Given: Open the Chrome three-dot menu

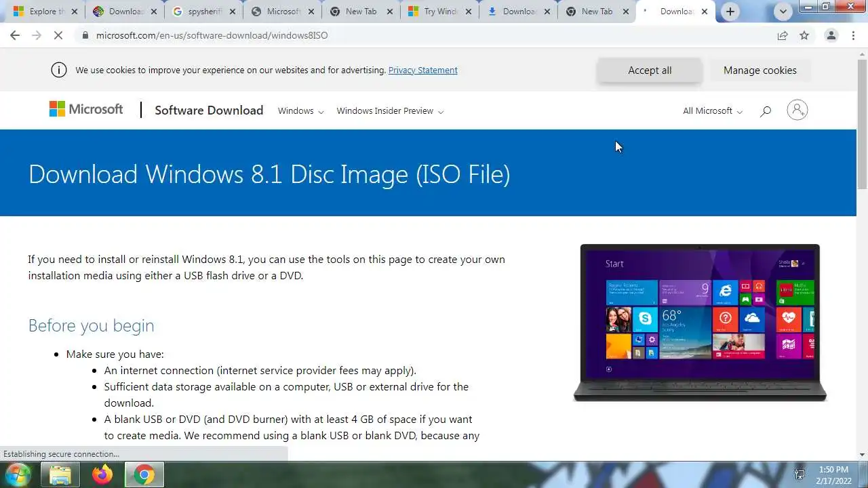Looking at the screenshot, I should (853, 35).
